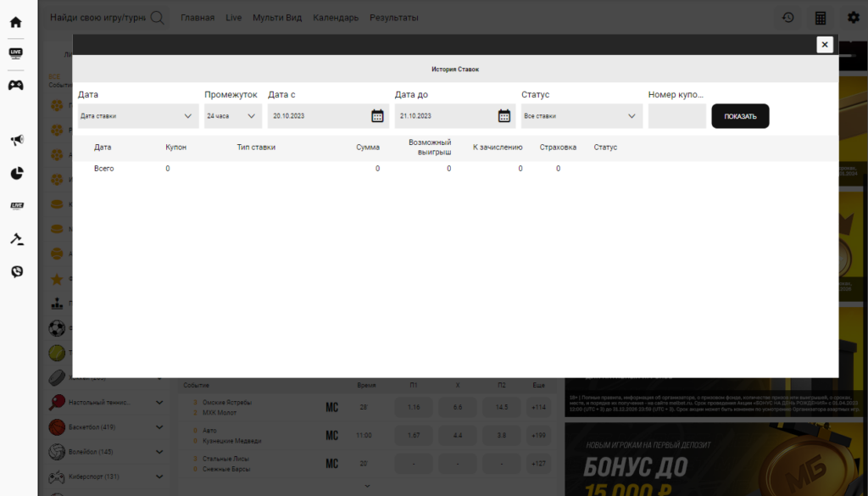Open the settings gear icon

[x=853, y=18]
